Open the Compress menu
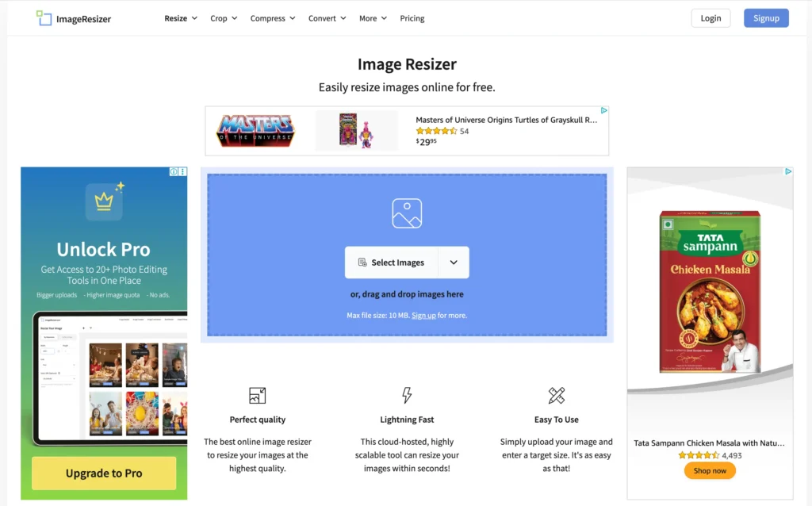Image resolution: width=812 pixels, height=506 pixels. coord(273,18)
